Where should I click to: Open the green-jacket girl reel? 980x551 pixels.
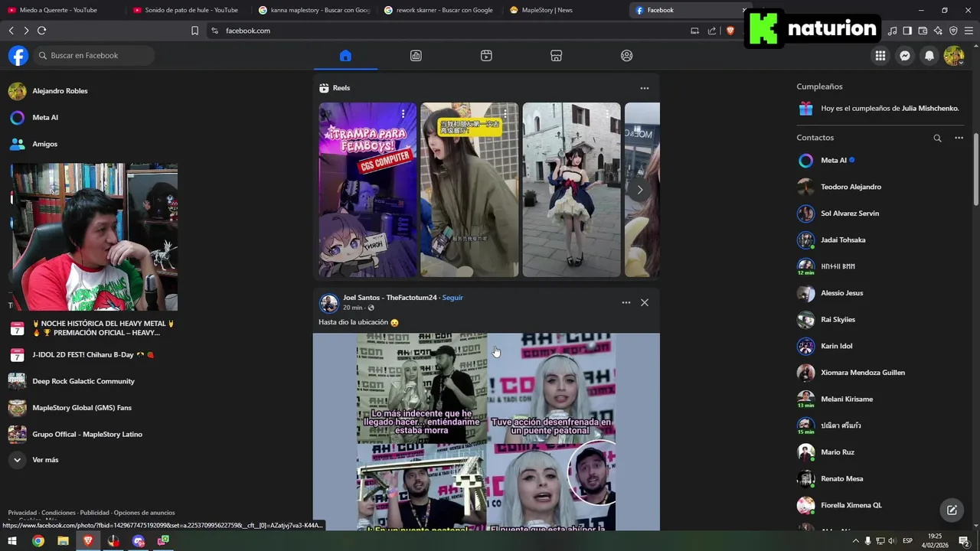(x=469, y=190)
